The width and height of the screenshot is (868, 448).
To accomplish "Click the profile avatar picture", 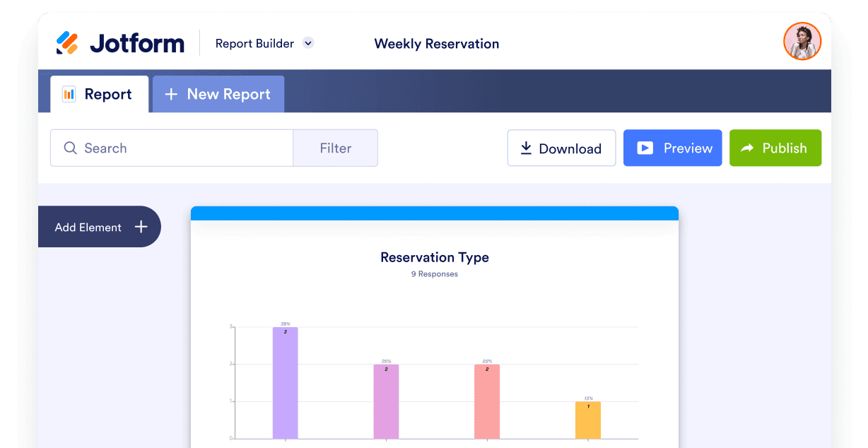I will (x=802, y=41).
